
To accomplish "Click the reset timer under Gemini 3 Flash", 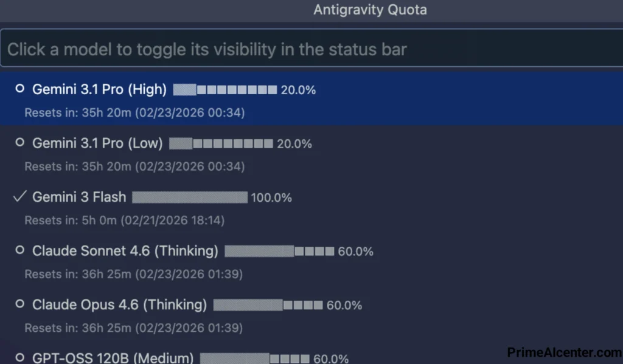I will coord(125,220).
